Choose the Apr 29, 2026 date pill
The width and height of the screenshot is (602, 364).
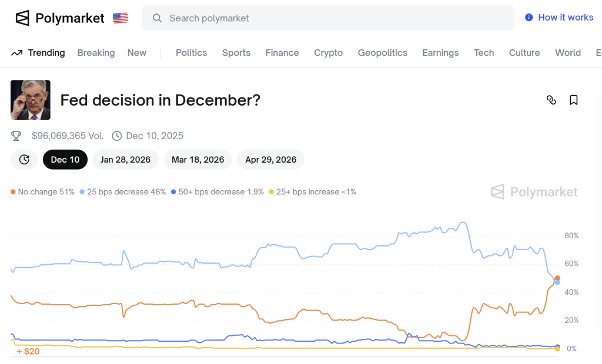tap(270, 160)
